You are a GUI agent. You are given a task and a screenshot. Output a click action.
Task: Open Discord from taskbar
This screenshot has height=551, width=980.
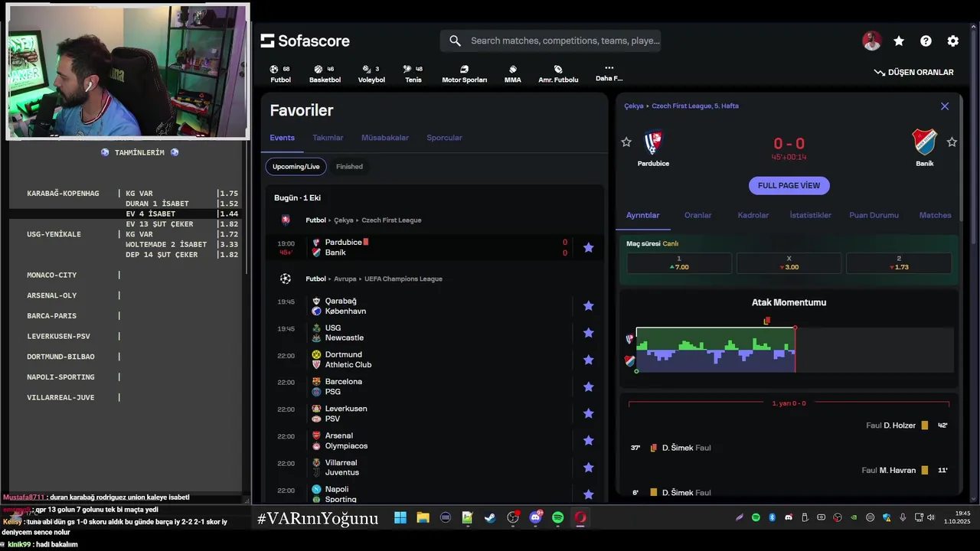(535, 518)
